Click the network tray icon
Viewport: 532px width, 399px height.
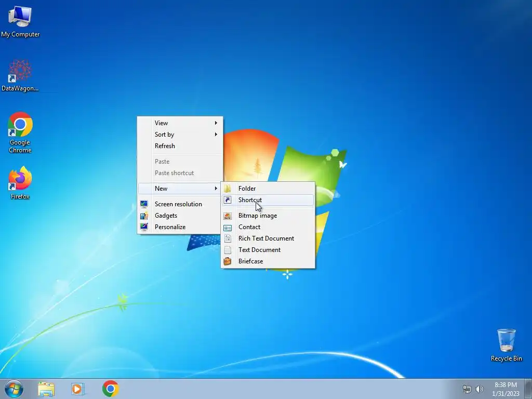click(x=467, y=389)
